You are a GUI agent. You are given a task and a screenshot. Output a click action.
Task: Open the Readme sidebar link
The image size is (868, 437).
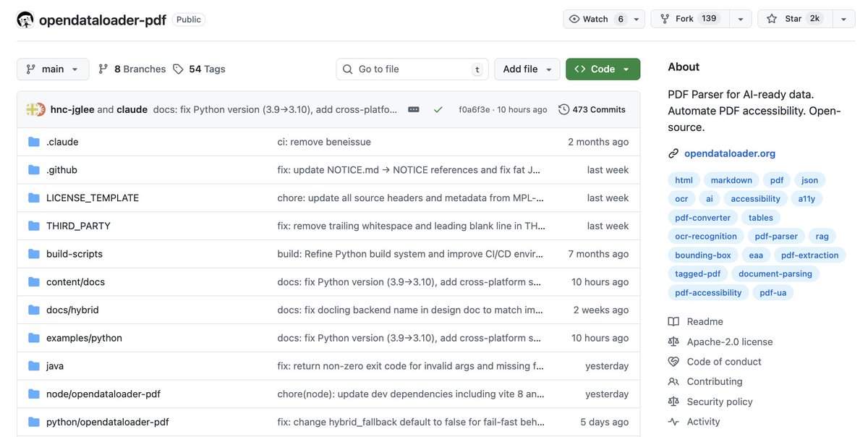coord(705,321)
